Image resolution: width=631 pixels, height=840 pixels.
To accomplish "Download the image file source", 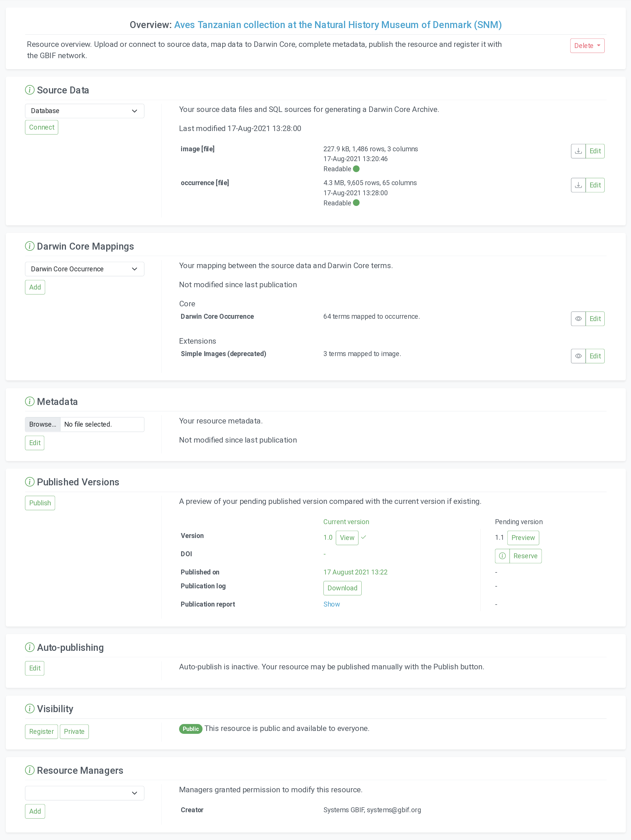I will 578,151.
